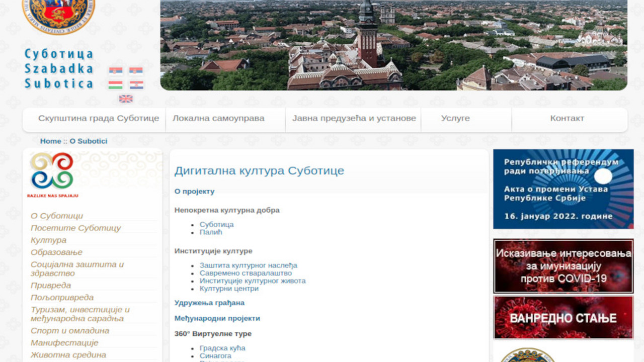Open the Привреда sidebar item
The height and width of the screenshot is (362, 644).
51,285
